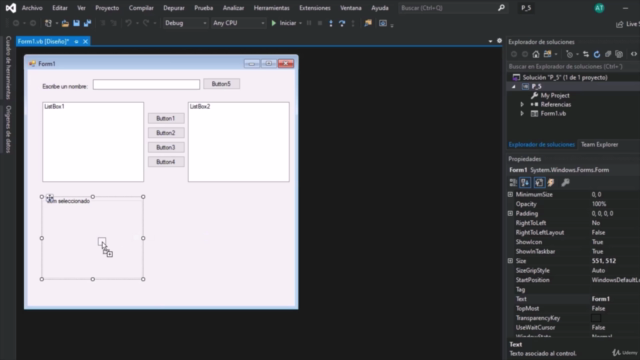Click the document window settings gear icon
Screen dimensions: 640x360
click(x=499, y=41)
